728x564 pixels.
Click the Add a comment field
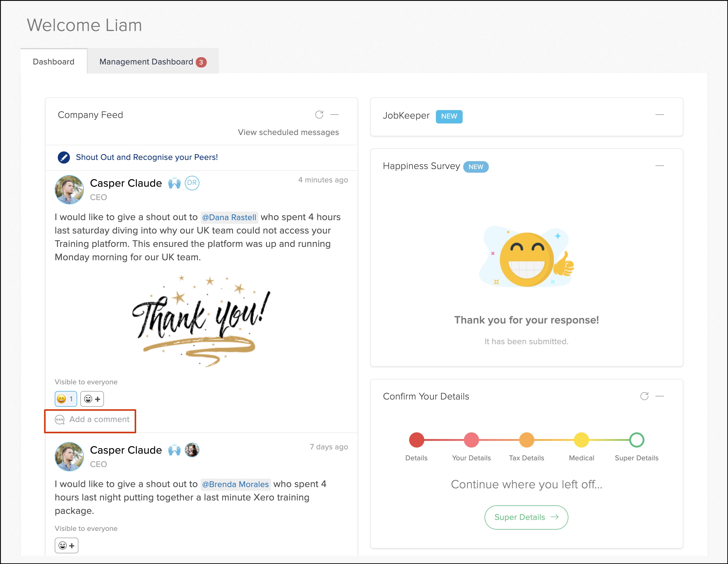(x=99, y=419)
